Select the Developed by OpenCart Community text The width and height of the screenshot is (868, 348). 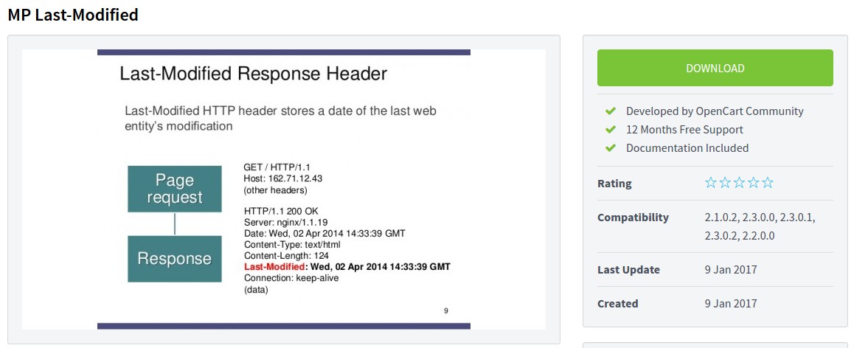point(714,111)
